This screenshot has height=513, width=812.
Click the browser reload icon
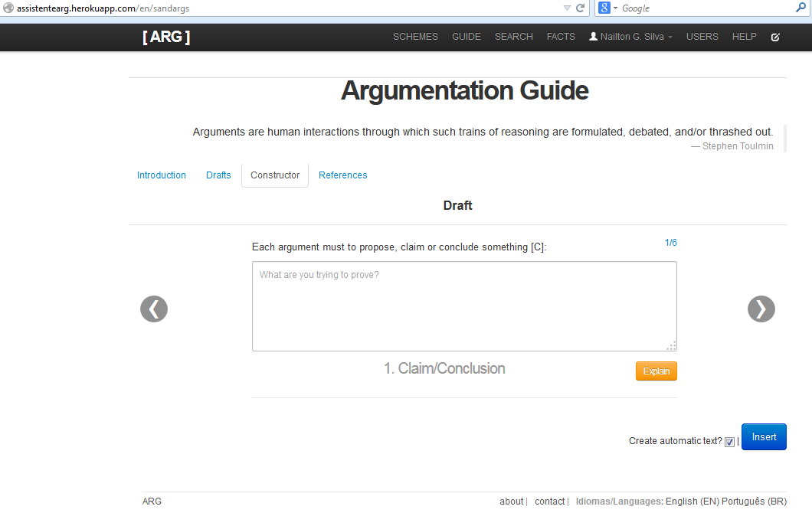click(x=580, y=8)
